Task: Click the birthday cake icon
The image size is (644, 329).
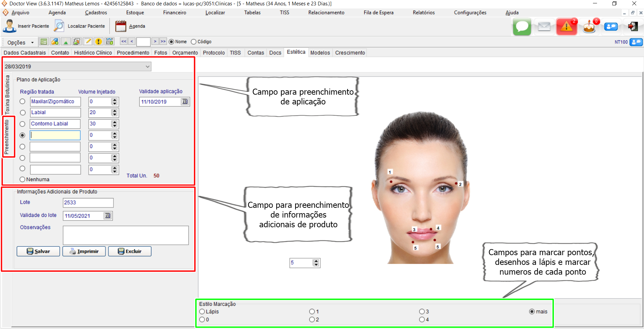Action: click(589, 27)
